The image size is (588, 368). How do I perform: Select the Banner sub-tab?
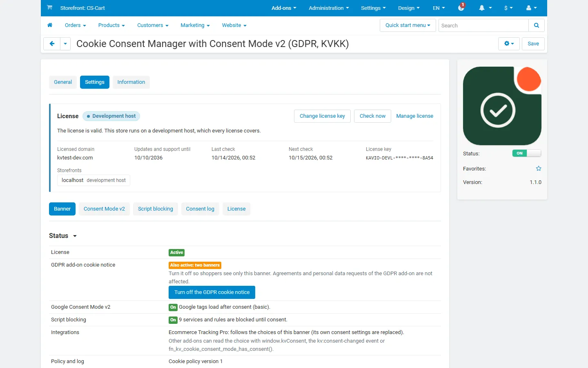point(62,209)
